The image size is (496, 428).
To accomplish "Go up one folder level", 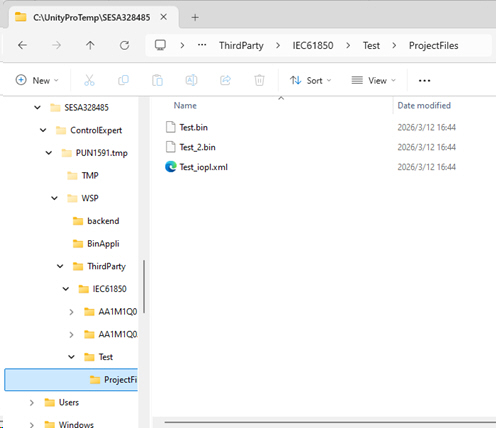I will (x=90, y=45).
